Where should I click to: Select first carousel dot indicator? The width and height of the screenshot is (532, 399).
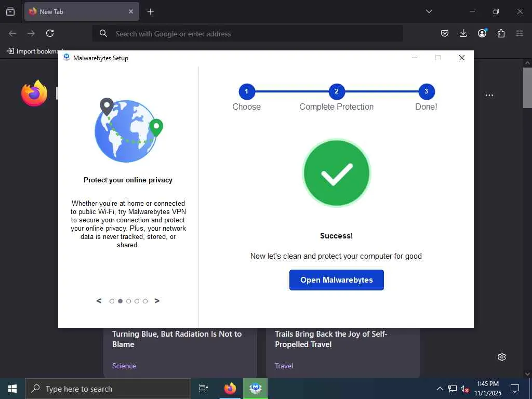point(112,301)
